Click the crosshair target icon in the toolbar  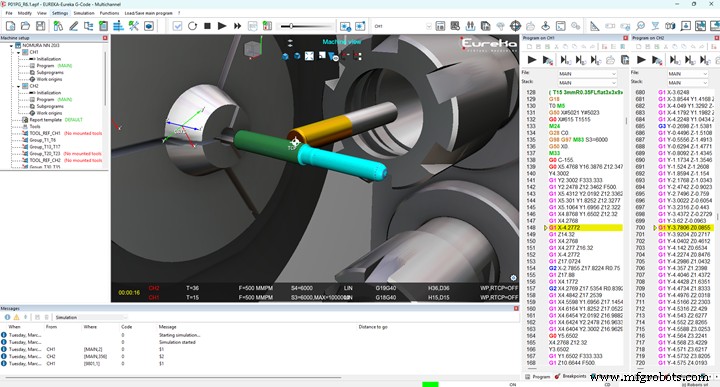tap(516, 26)
